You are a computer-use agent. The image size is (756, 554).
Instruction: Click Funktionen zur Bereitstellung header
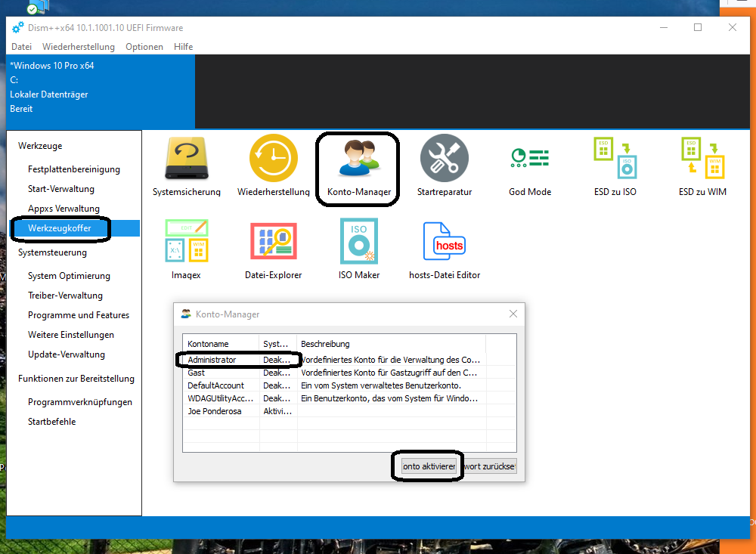coord(76,379)
